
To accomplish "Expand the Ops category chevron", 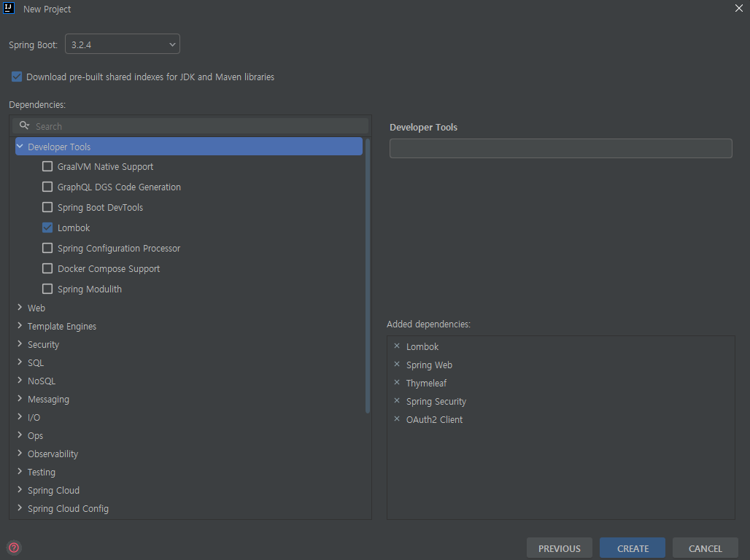I will 20,435.
